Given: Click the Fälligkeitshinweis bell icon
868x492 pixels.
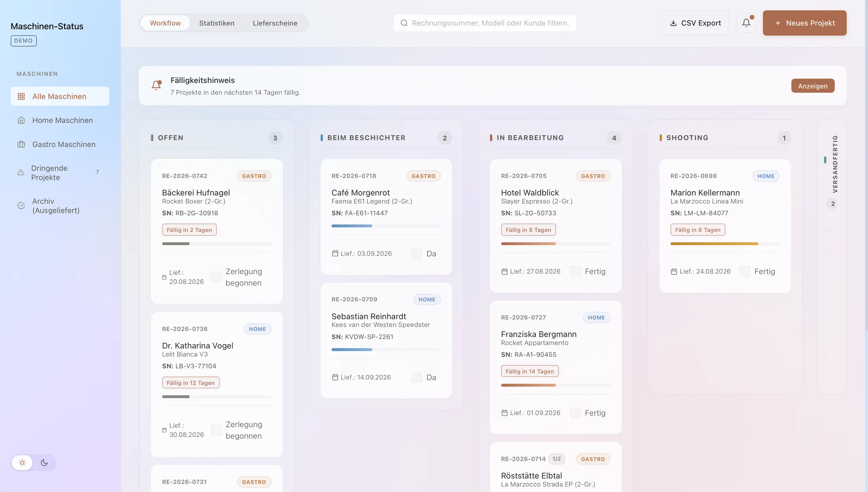Looking at the screenshot, I should tap(156, 85).
